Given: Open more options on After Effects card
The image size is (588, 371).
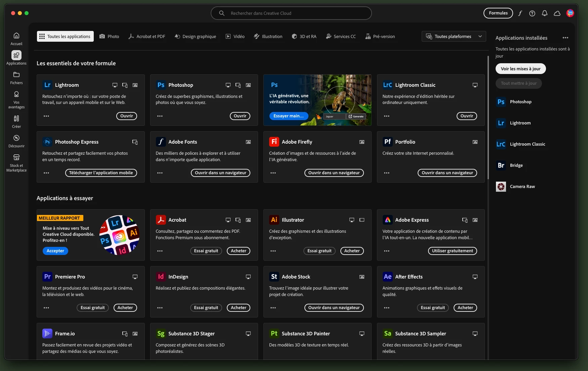Looking at the screenshot, I should 387,308.
